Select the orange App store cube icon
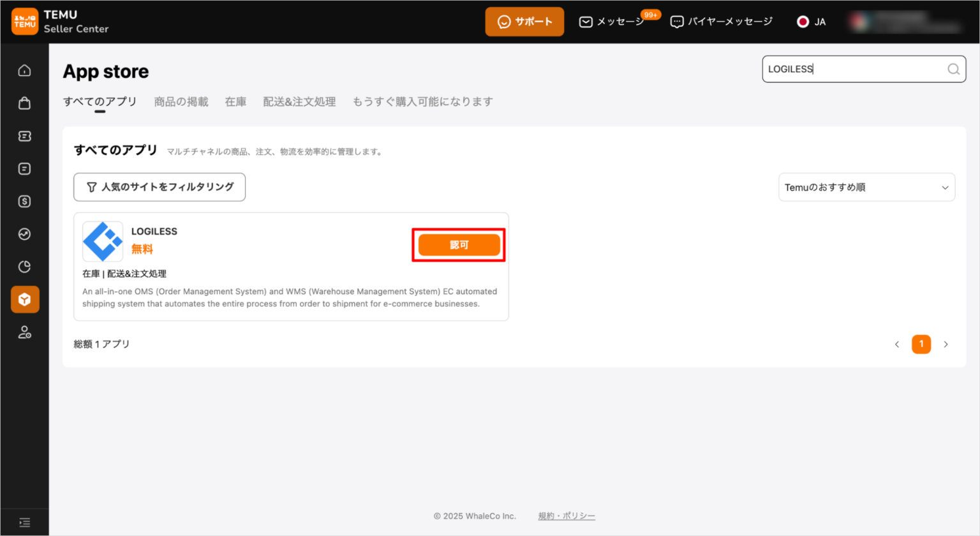The image size is (980, 536). [x=25, y=299]
